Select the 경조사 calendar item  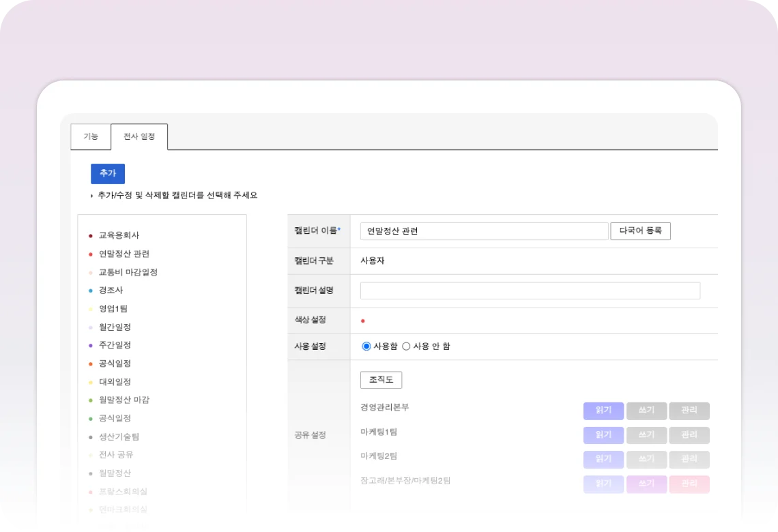coord(111,290)
